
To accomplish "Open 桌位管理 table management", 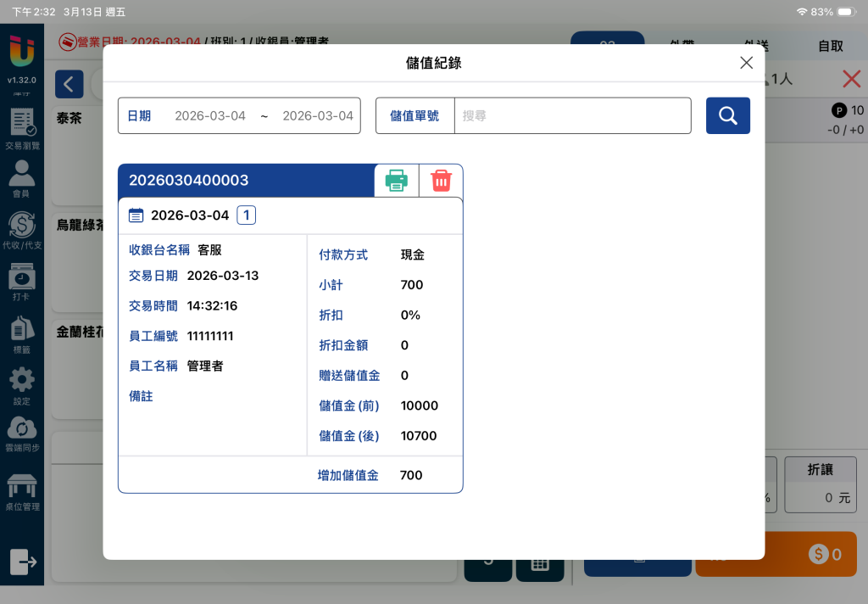I will [22, 492].
